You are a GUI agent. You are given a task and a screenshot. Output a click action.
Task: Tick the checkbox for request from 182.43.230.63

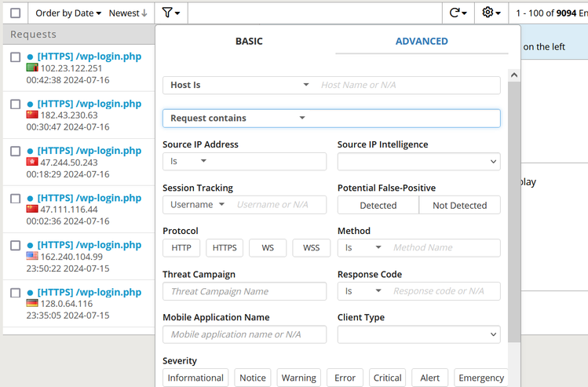click(16, 104)
